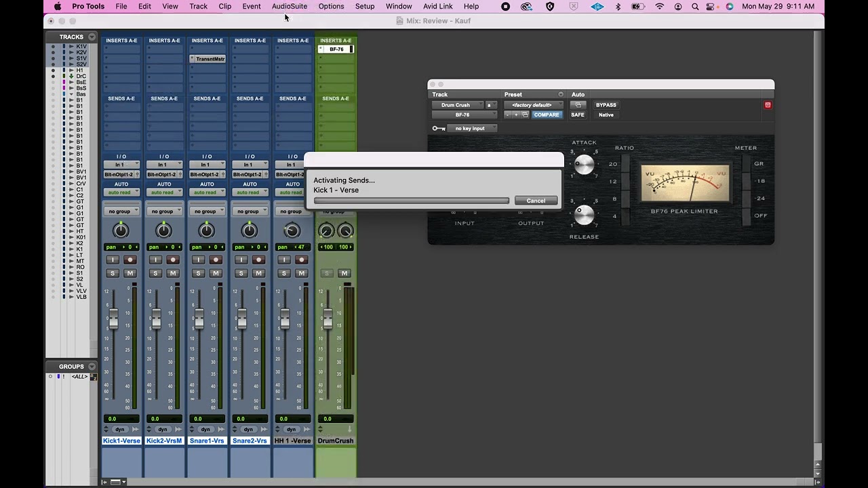Open the Event menu
The image size is (868, 488).
[x=252, y=6]
